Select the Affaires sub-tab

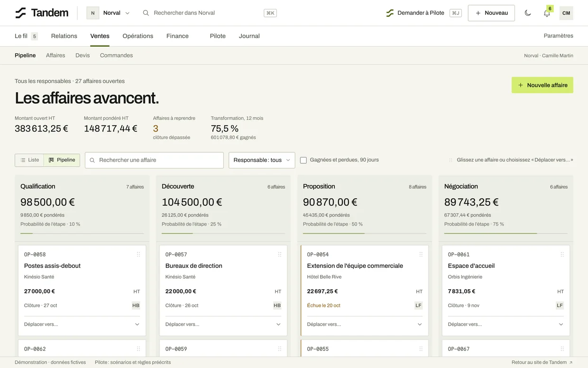tap(55, 56)
